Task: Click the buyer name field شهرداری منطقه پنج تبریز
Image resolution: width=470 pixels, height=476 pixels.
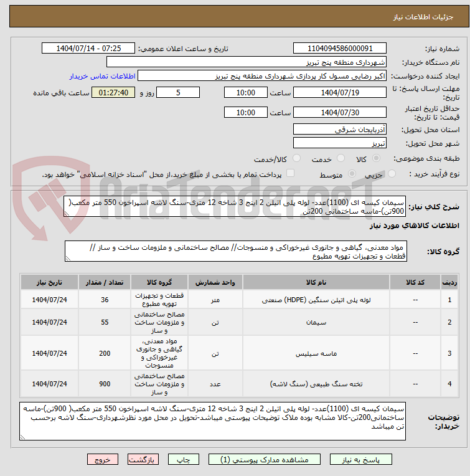Action: click(247, 62)
